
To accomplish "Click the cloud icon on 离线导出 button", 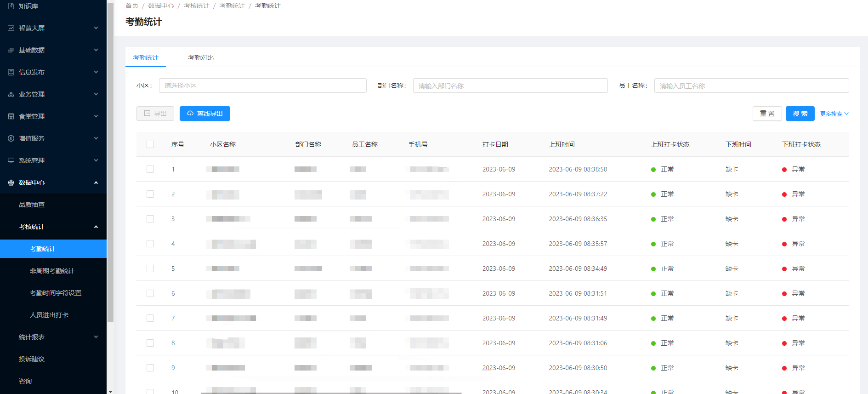I will coord(190,113).
